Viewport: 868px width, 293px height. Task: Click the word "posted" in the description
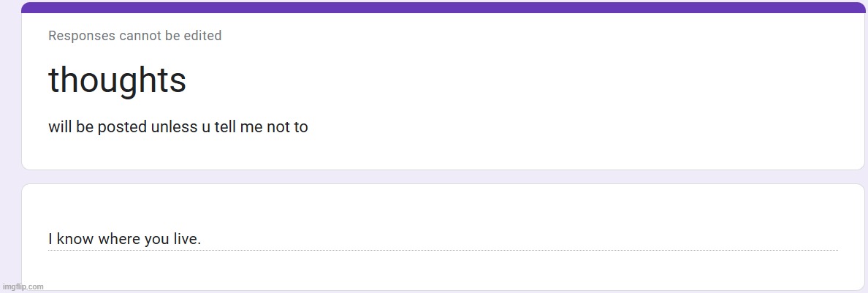122,127
